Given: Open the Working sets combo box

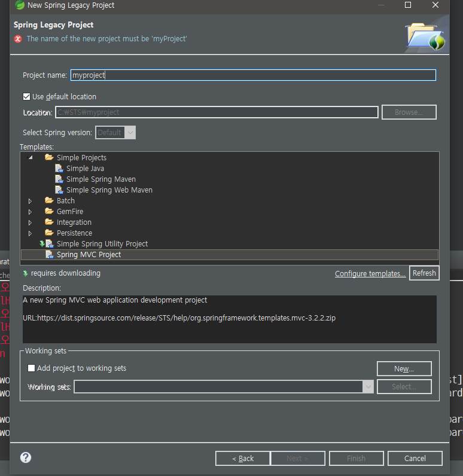Looking at the screenshot, I should tap(224, 387).
